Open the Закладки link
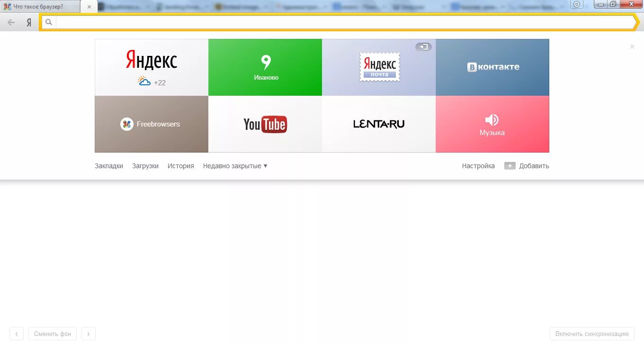The width and height of the screenshot is (644, 344). coord(109,166)
